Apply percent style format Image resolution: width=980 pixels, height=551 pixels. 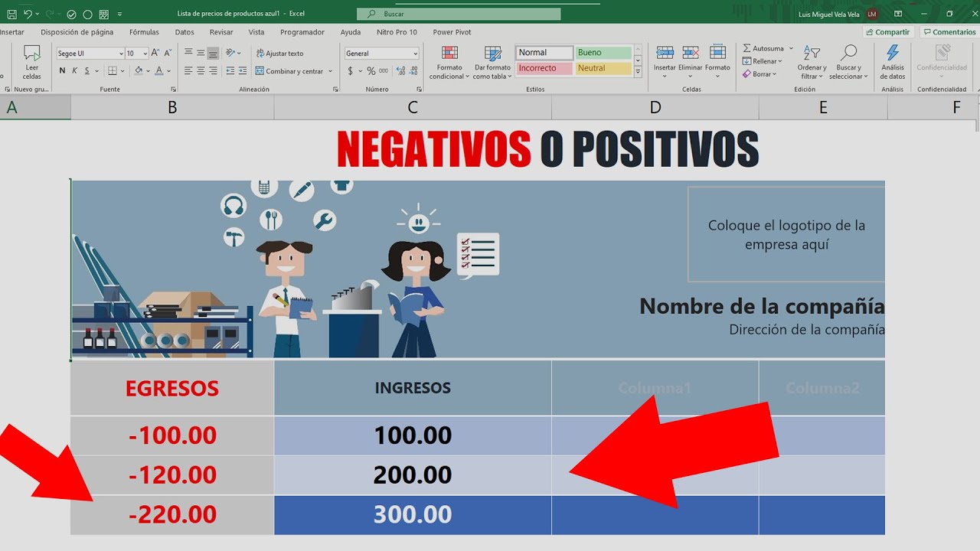(x=371, y=70)
